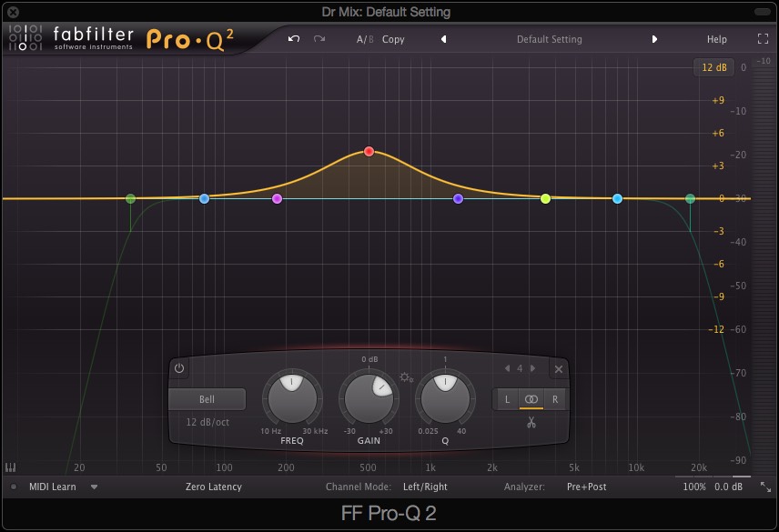Click the Gain-Q interaction gear icon
779x532 pixels.
point(407,377)
